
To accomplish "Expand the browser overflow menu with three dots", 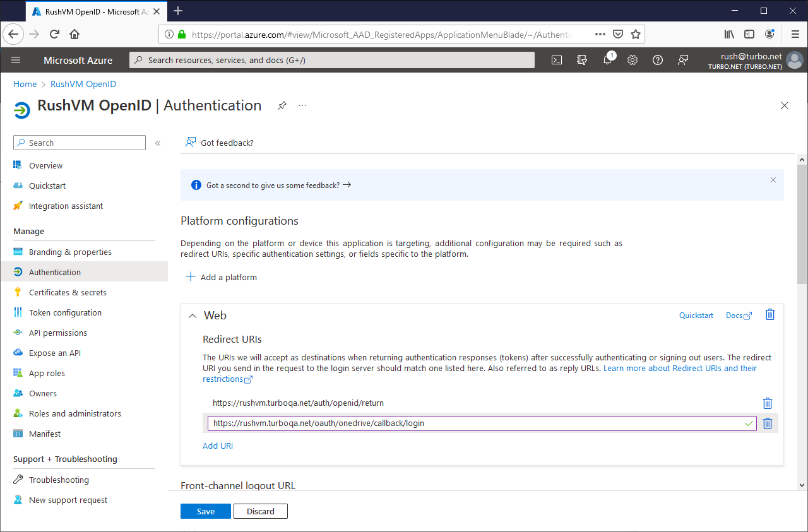I will click(x=599, y=33).
